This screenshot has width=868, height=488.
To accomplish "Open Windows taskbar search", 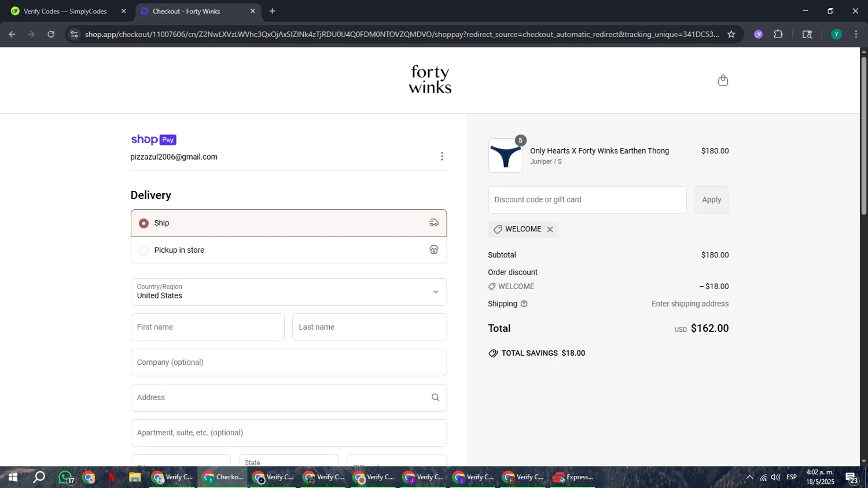I will click(39, 478).
